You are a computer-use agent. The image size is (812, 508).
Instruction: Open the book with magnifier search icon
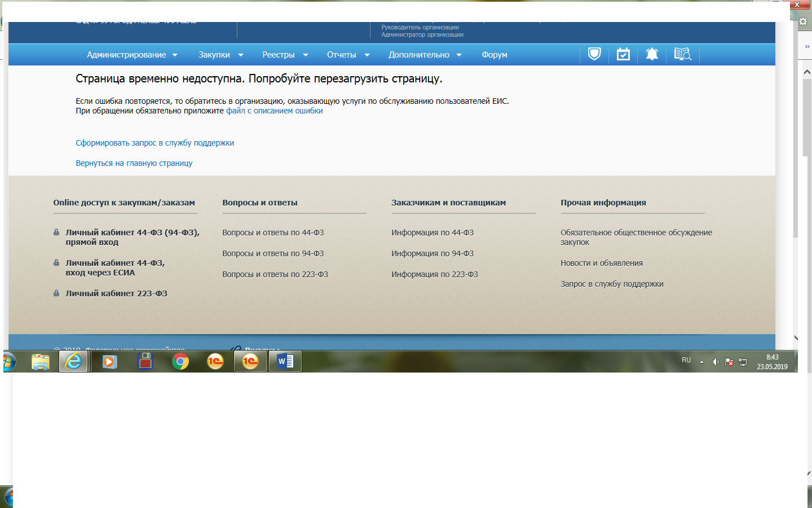[682, 54]
